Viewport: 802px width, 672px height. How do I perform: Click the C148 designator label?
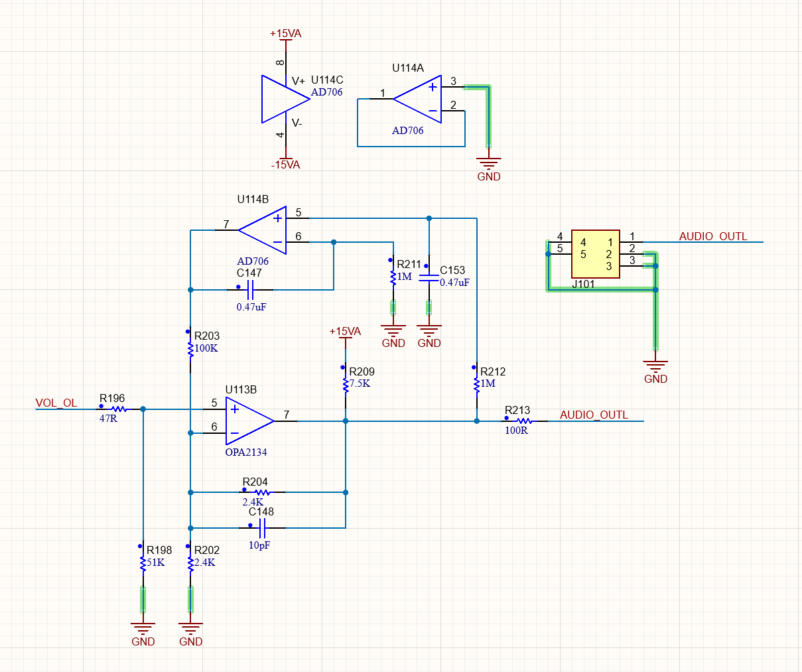tap(261, 511)
